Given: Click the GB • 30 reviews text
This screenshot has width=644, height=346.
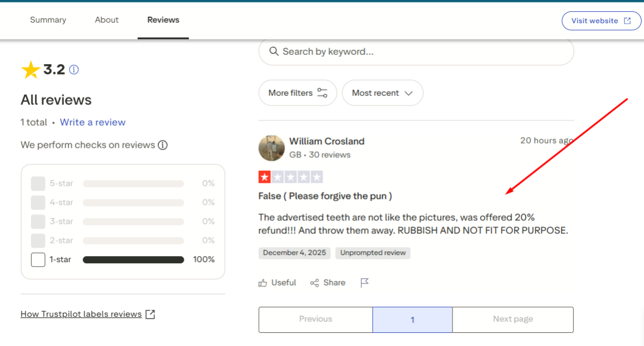Looking at the screenshot, I should (320, 155).
